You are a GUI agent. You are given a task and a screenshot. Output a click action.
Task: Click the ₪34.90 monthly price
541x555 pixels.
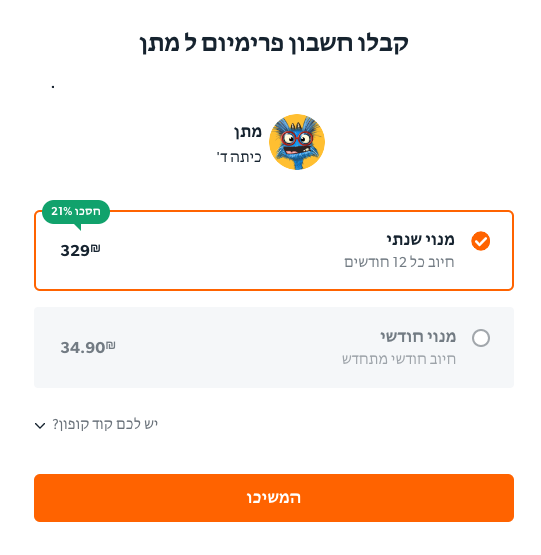[x=88, y=347]
